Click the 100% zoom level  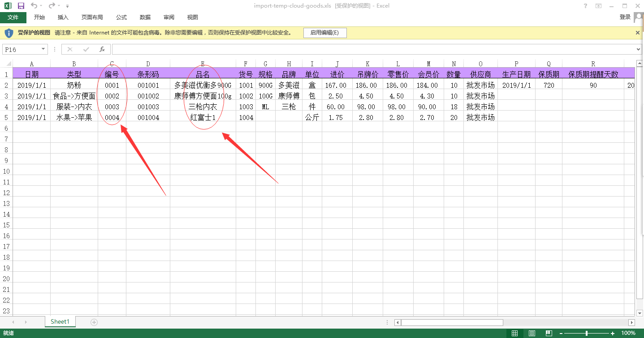coord(628,333)
